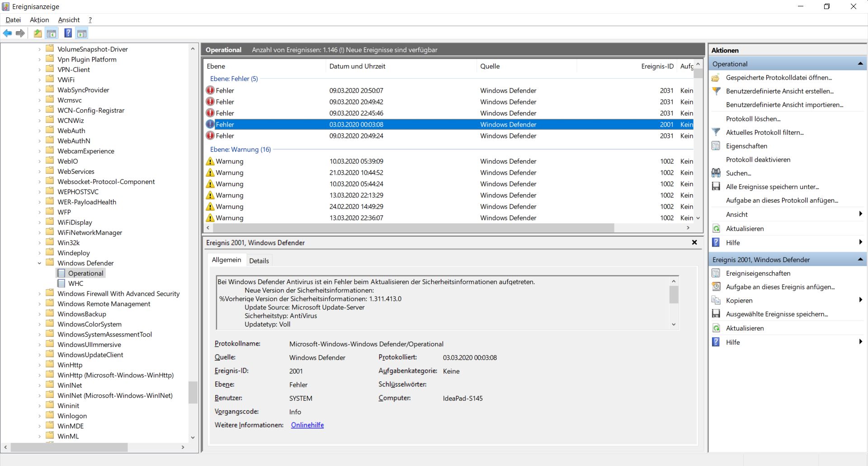Expand the WFP tree node

(x=39, y=212)
